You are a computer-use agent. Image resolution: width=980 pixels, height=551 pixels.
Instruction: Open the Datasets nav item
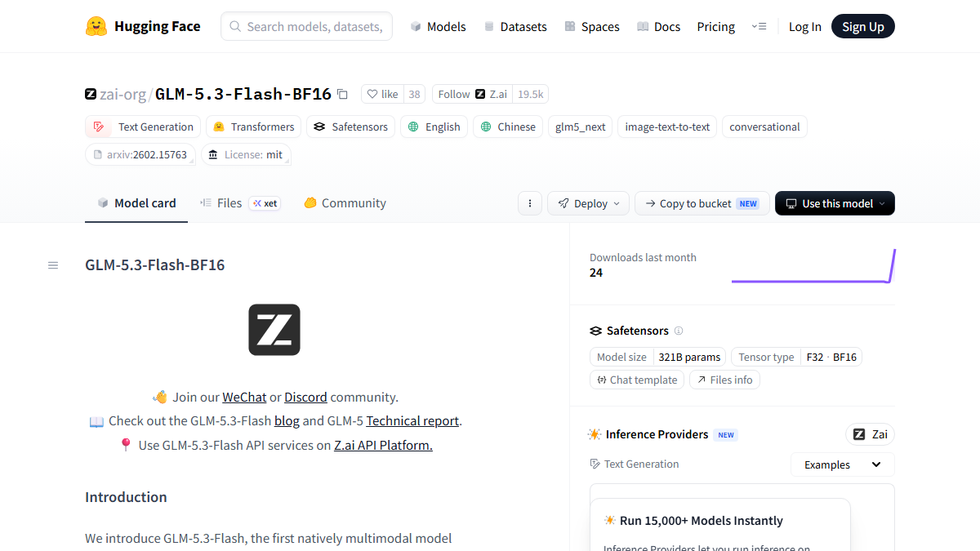(514, 26)
